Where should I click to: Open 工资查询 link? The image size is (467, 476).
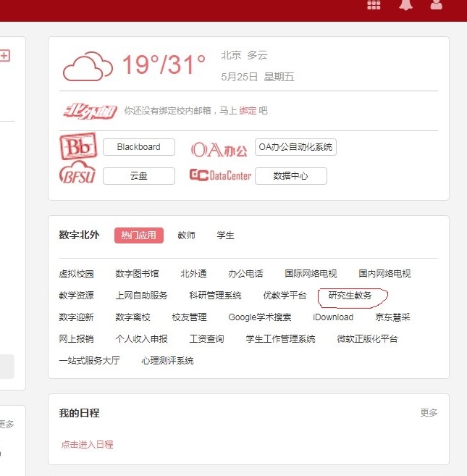(x=206, y=339)
